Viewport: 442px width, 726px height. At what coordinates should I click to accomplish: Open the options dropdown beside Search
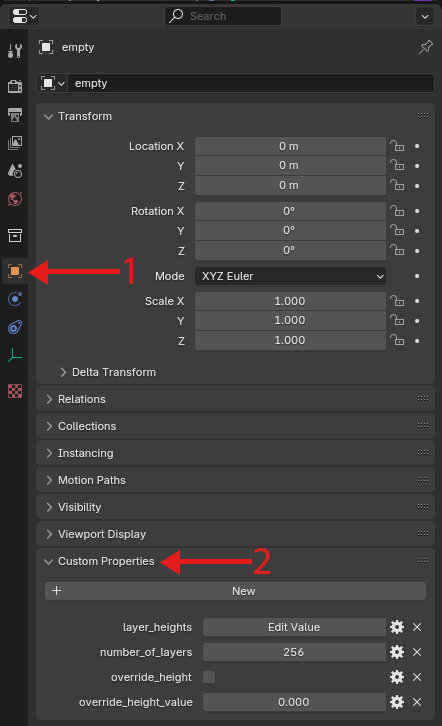[x=425, y=17]
